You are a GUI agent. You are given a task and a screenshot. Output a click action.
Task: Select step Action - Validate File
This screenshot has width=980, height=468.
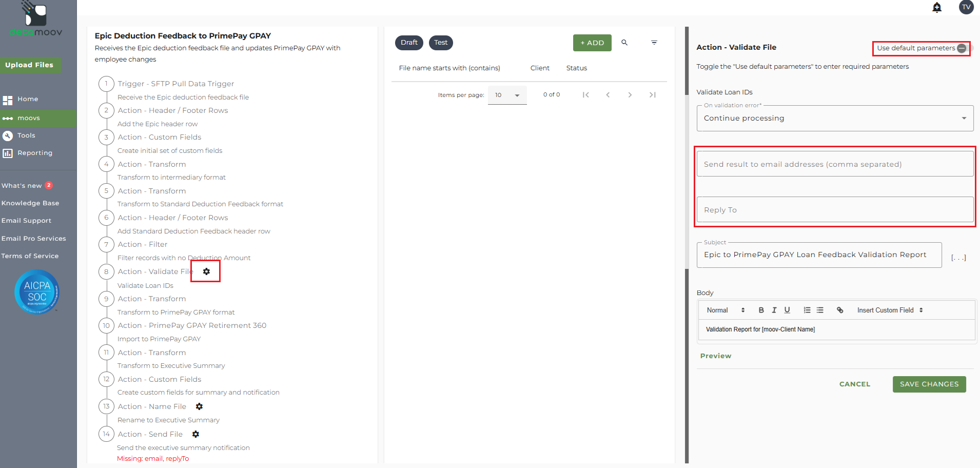pyautogui.click(x=155, y=271)
